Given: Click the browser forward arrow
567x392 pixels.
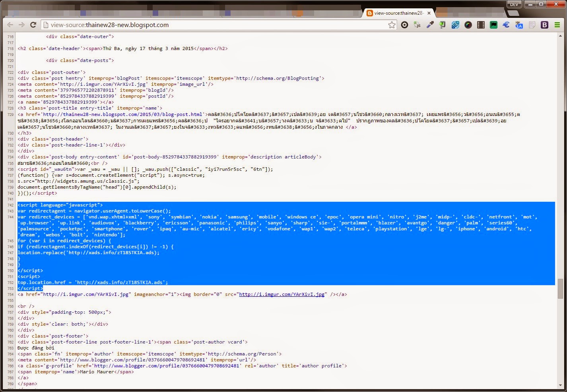Looking at the screenshot, I should click(x=21, y=25).
